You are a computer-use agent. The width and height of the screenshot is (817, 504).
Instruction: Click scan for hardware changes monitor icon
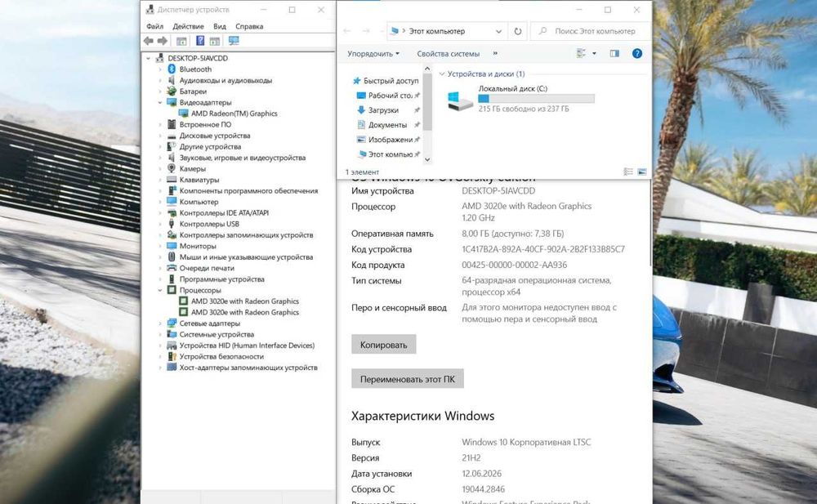(234, 41)
